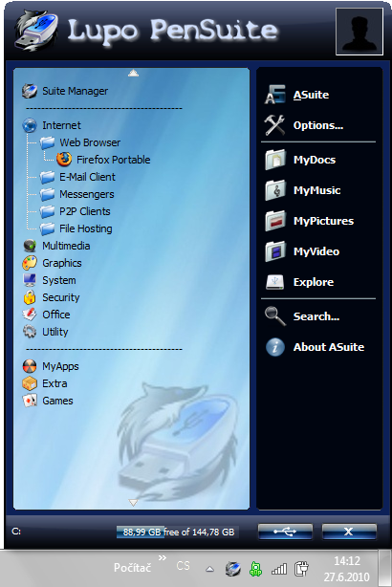This screenshot has height=587, width=392.
Task: Select the Firefox Portable label
Action: click(x=114, y=160)
